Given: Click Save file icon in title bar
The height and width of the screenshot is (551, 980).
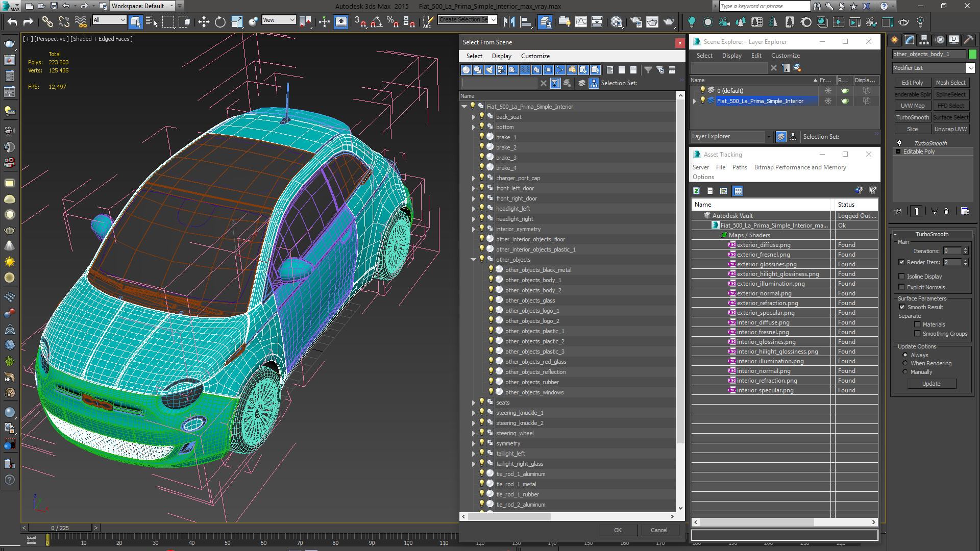Looking at the screenshot, I should click(54, 6).
